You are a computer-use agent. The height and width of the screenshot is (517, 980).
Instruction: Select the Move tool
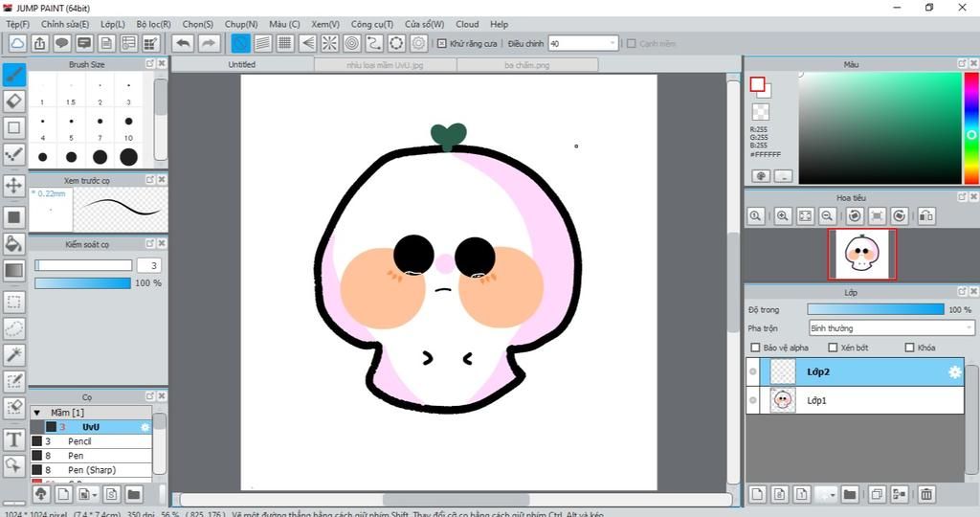pos(14,185)
